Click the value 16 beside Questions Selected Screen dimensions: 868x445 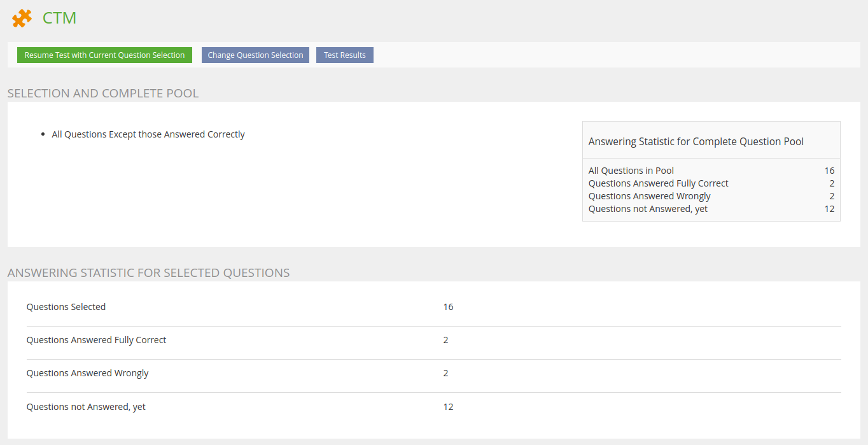coord(448,307)
